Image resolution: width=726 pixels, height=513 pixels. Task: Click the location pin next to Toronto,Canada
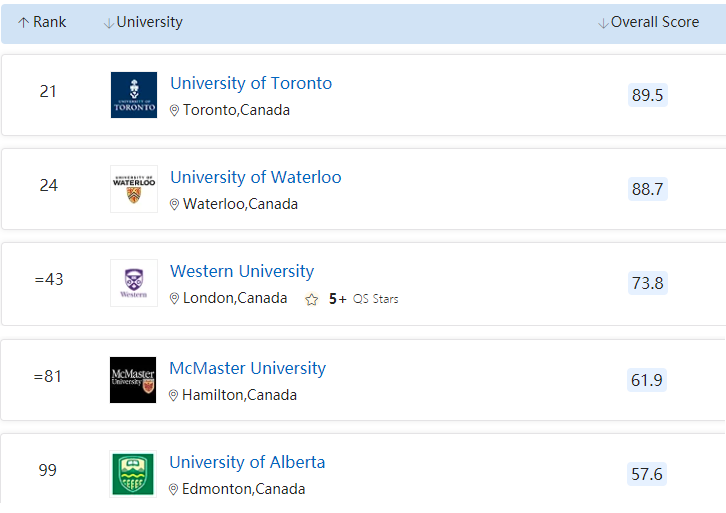point(174,111)
